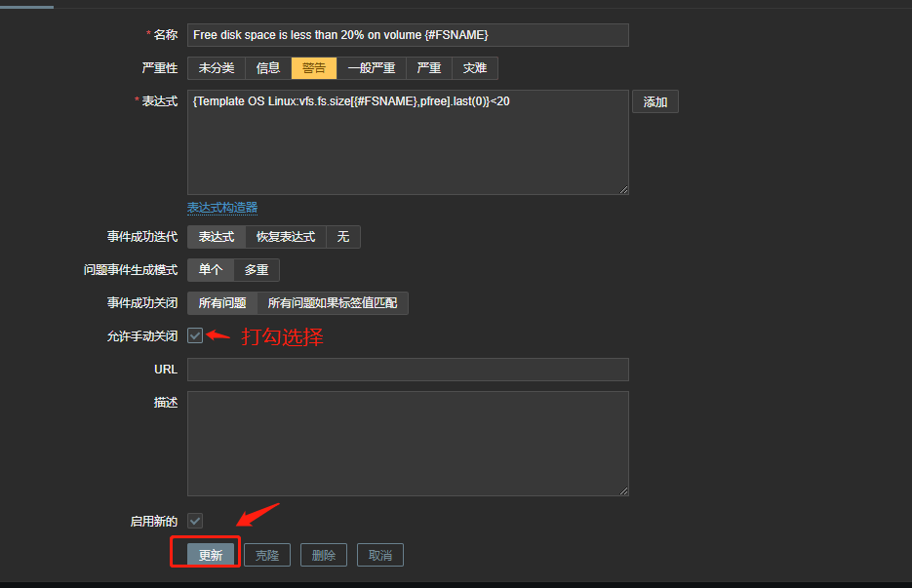Open the 表达式构造器 link
This screenshot has height=588, width=912.
click(x=222, y=208)
